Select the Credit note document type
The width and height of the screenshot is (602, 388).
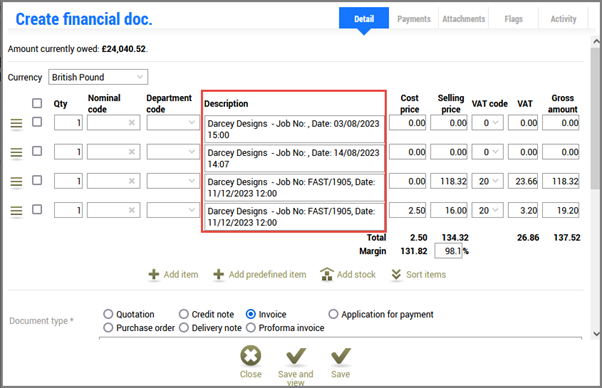(x=184, y=314)
